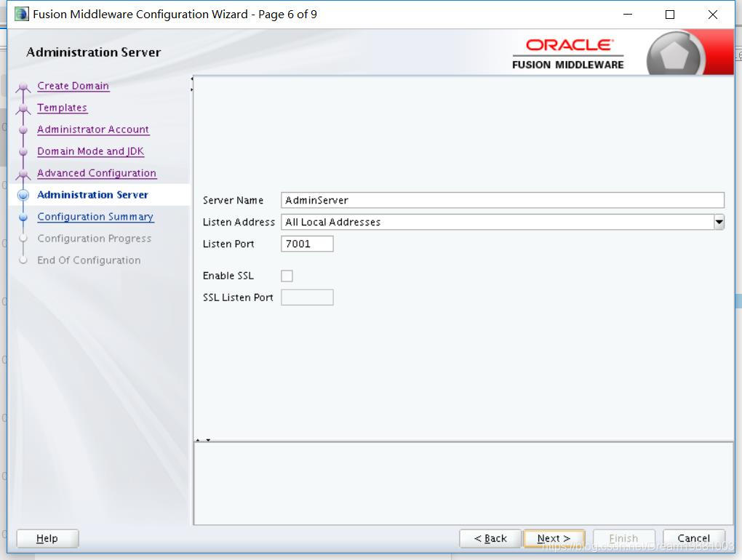Select Administration Server in the step list
Image resolution: width=742 pixels, height=560 pixels.
coord(93,195)
